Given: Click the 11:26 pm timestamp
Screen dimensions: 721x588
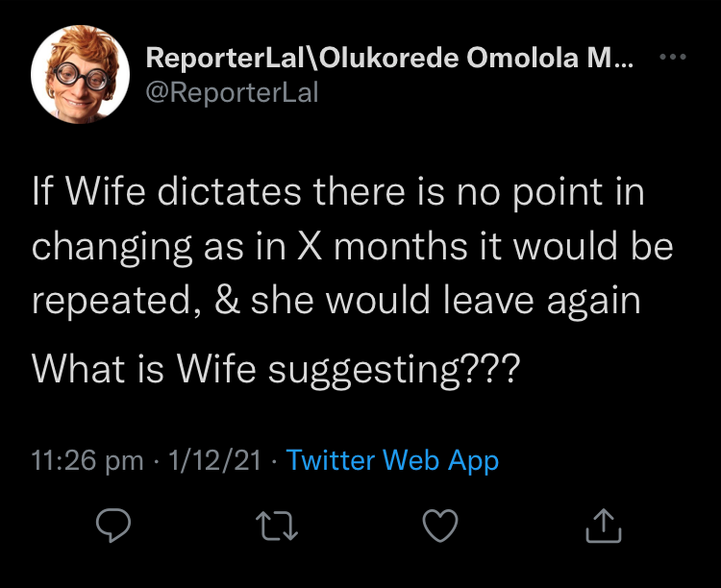Looking at the screenshot, I should (87, 460).
